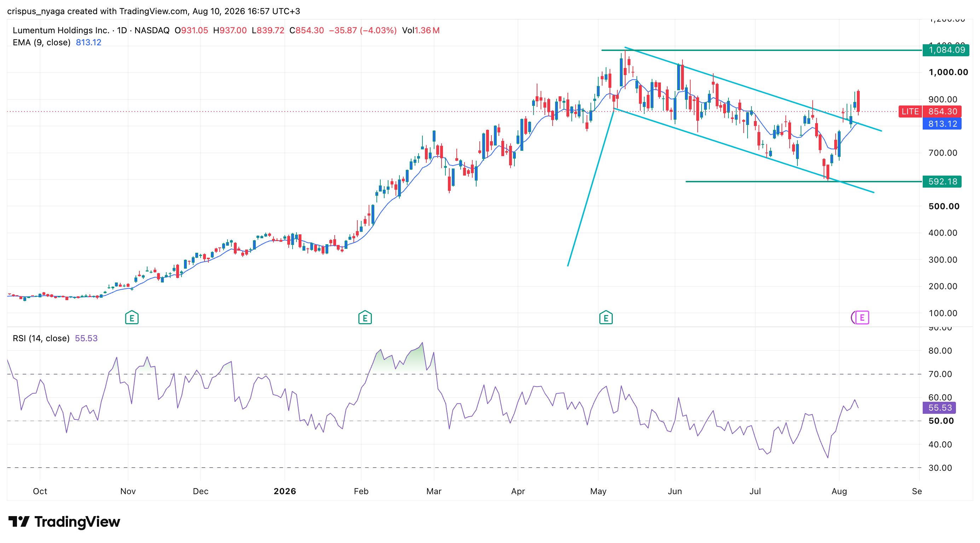
Task: Click the RSI 30.00 axis label
Action: coord(940,468)
